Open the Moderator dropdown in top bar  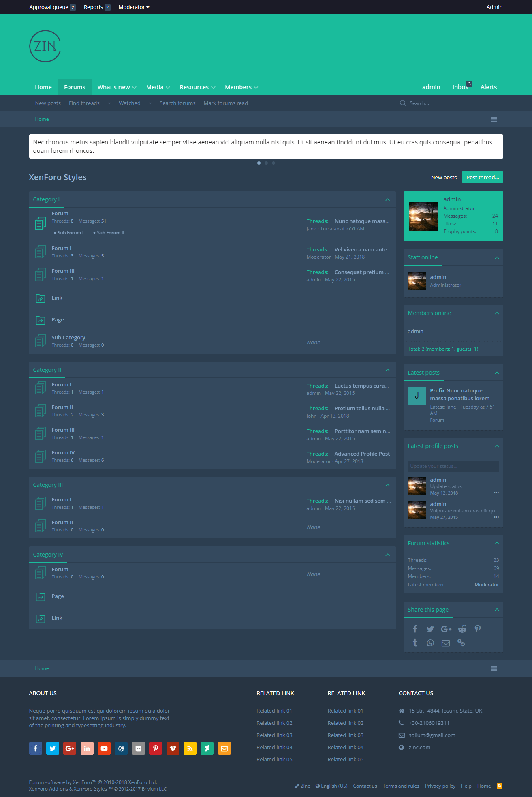(134, 7)
